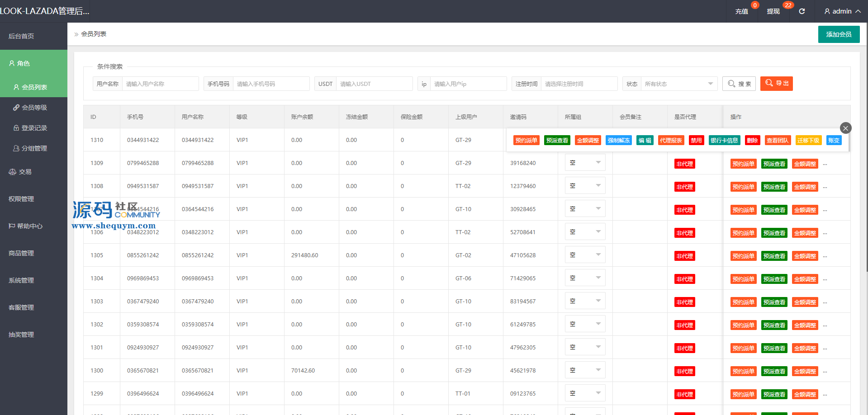Open the group dropdown for member 1299

(585, 393)
